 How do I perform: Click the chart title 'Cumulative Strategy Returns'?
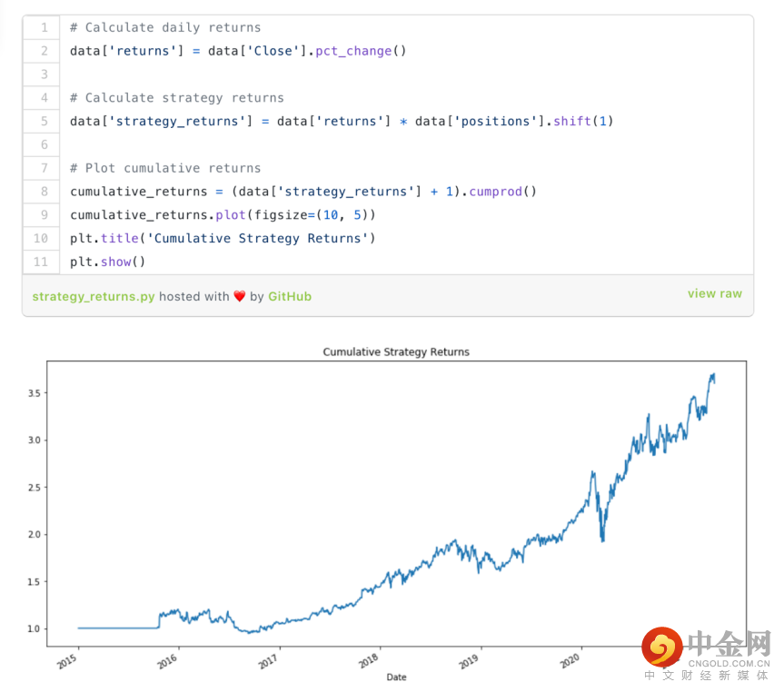396,351
